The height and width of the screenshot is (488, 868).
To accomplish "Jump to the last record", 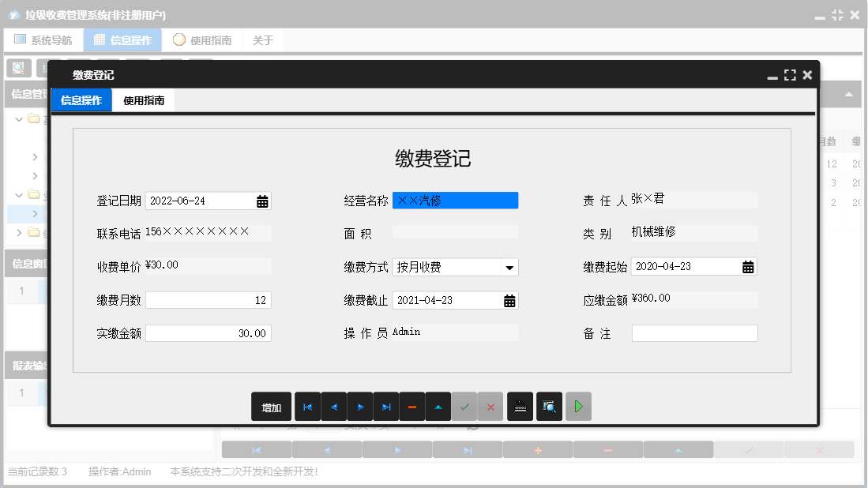I will (386, 406).
